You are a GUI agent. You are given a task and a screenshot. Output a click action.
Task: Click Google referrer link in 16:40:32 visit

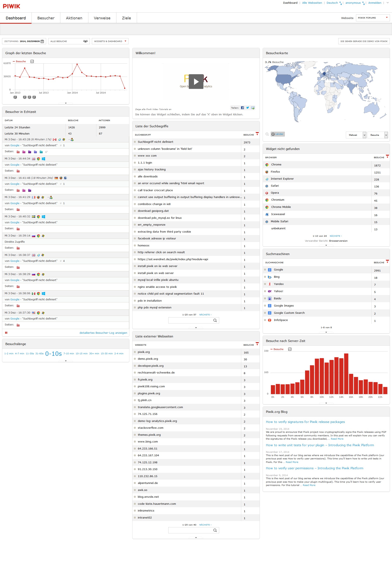tap(15, 222)
